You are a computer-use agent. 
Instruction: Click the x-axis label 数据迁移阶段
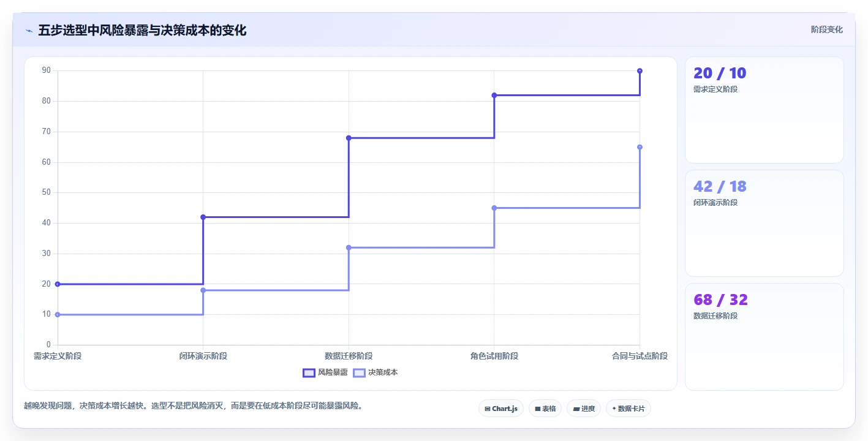349,356
